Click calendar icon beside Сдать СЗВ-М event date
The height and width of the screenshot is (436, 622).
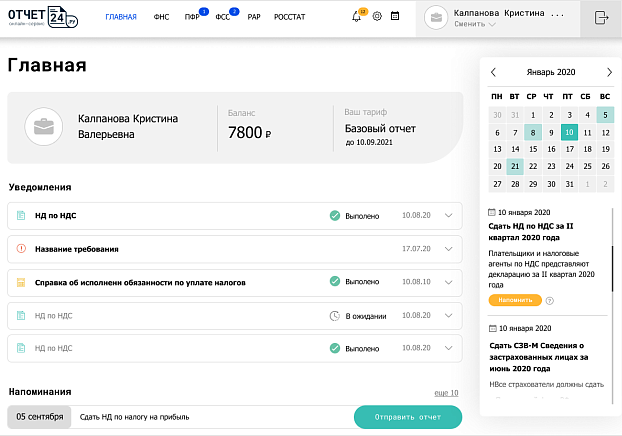pyautogui.click(x=493, y=328)
